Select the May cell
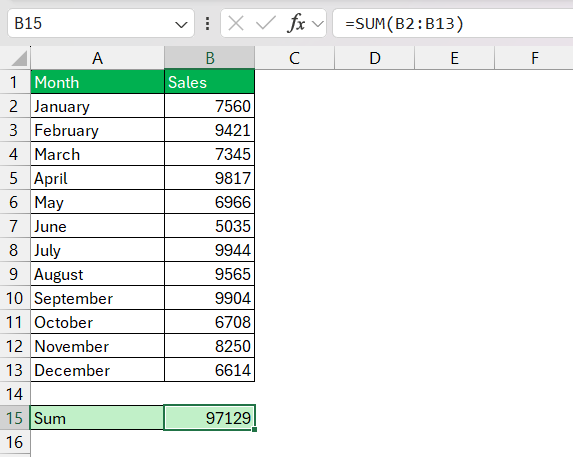 [98, 202]
